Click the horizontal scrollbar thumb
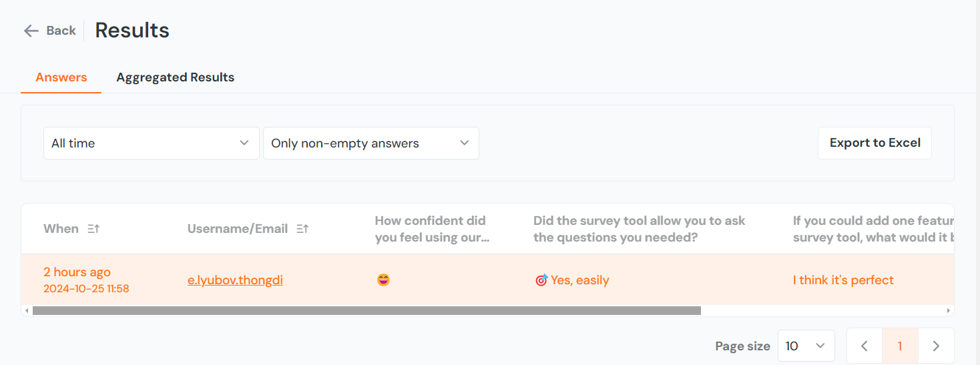The image size is (980, 365). 366,311
